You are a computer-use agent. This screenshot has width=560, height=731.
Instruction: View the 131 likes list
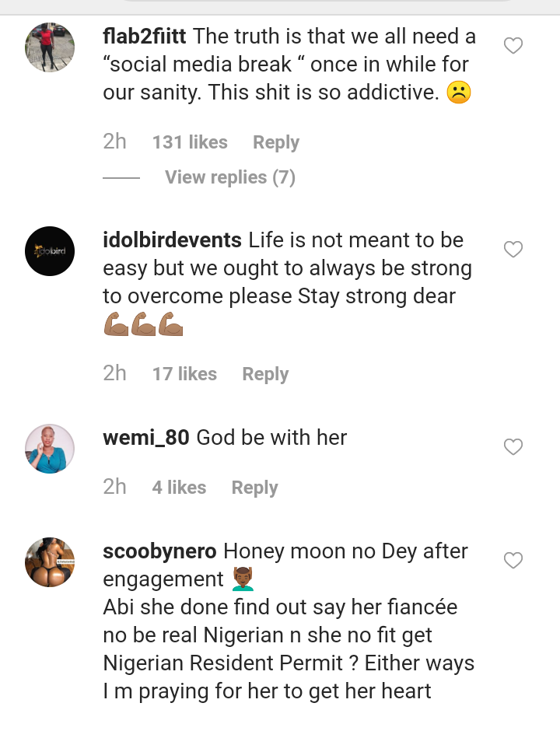190,142
